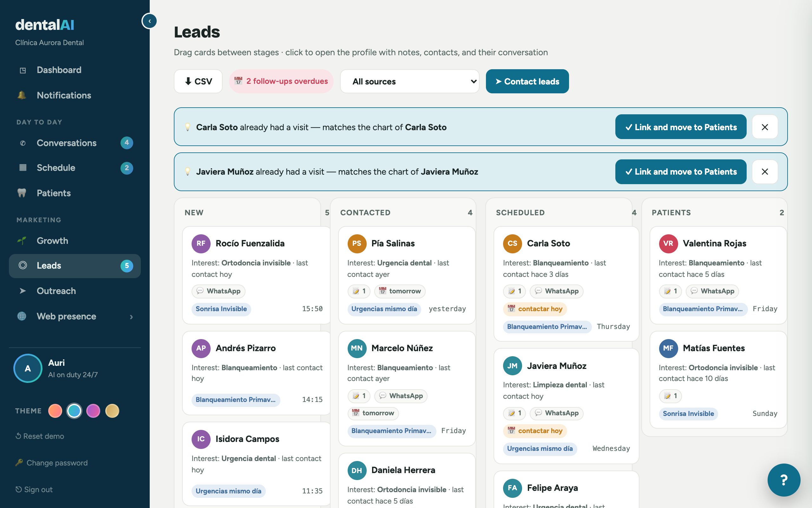Viewport: 812px width, 508px height.
Task: Click contactar hoy tag on Carla Soto card
Action: click(535, 309)
